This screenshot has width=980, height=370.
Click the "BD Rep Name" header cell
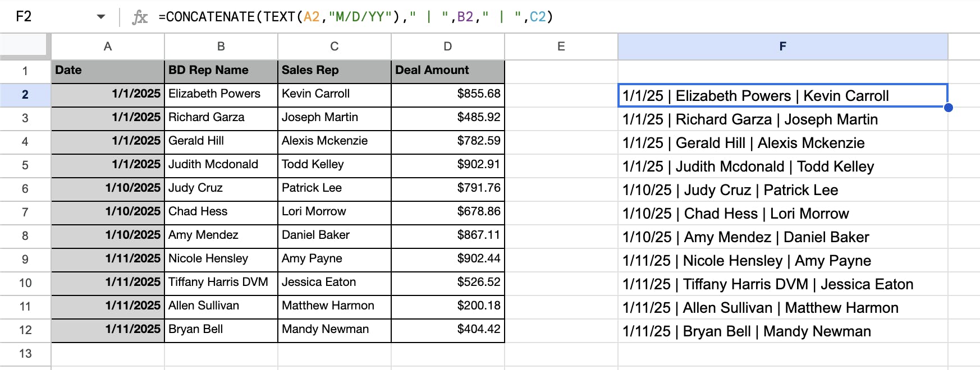tap(221, 71)
